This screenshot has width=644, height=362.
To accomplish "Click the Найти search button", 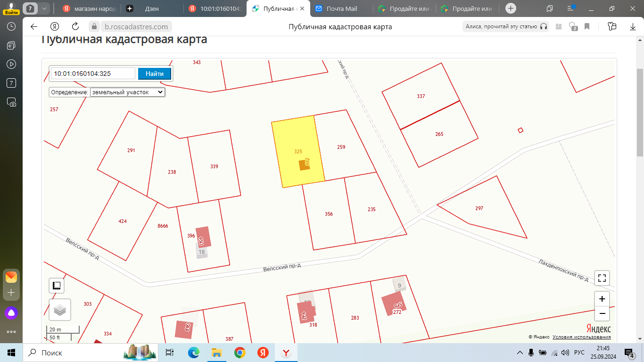I will click(x=154, y=74).
